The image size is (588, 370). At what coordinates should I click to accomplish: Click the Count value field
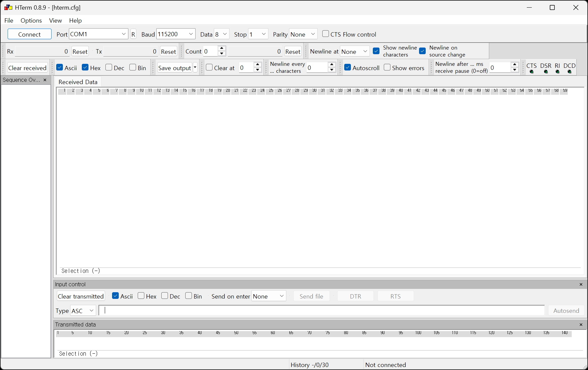(211, 52)
